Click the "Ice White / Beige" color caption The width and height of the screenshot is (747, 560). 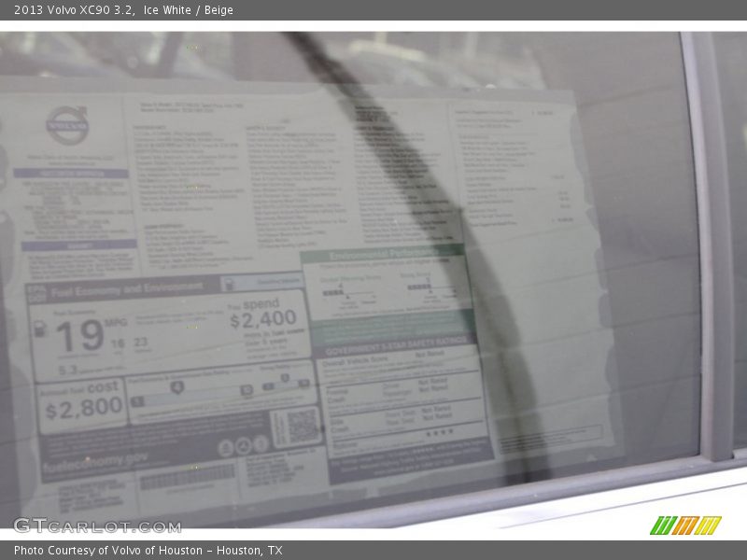[189, 10]
